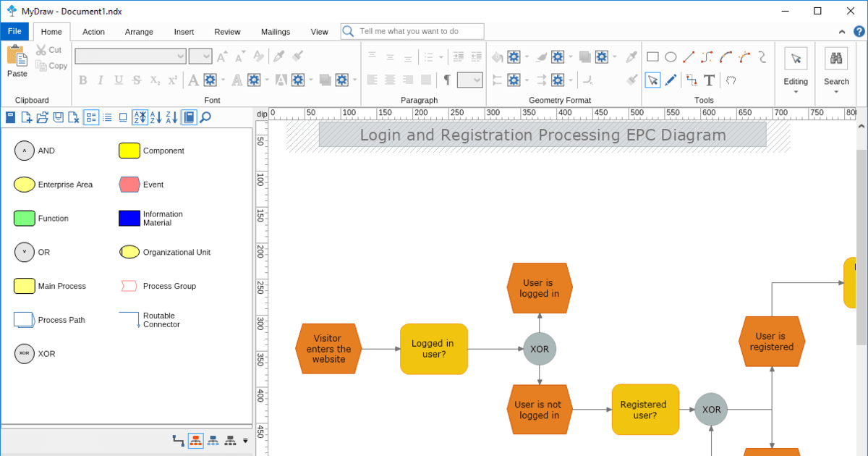This screenshot has width=868, height=456.
Task: Open the File menu
Action: pos(14,32)
